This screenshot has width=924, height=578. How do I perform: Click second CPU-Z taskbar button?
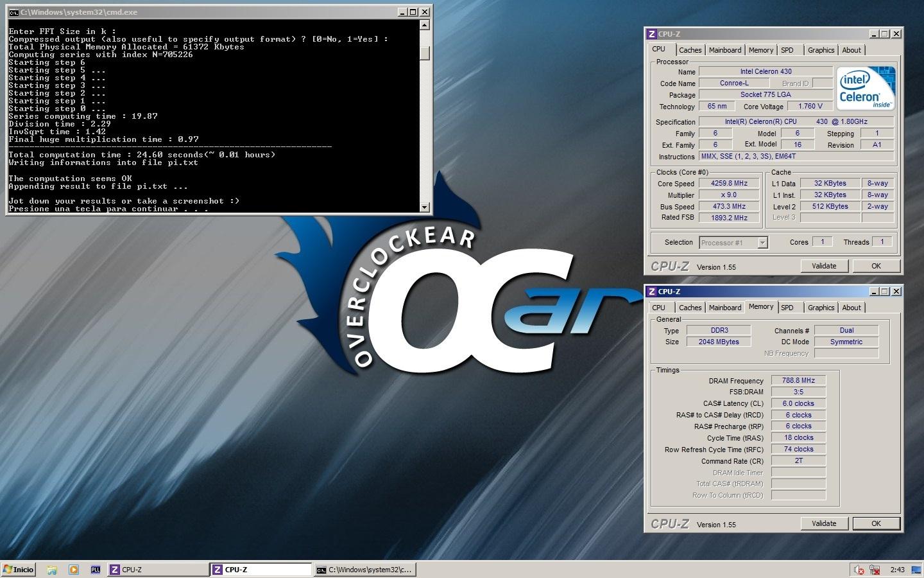tap(261, 570)
